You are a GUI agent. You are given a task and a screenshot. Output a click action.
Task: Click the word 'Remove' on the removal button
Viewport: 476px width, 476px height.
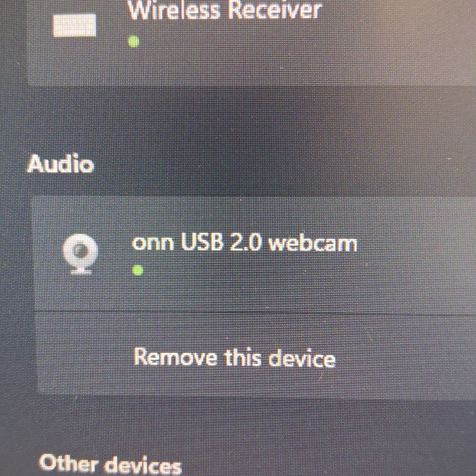point(176,357)
